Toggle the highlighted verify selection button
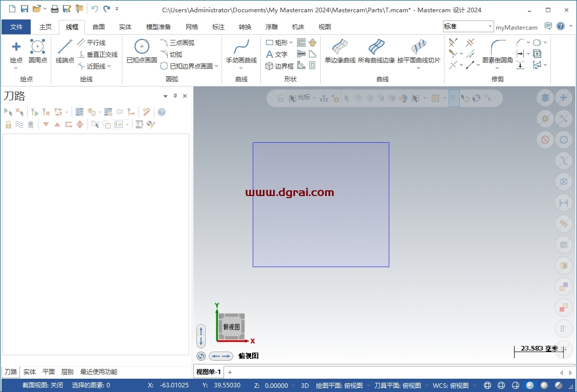Viewport: 577px width, 392px height. click(454, 98)
